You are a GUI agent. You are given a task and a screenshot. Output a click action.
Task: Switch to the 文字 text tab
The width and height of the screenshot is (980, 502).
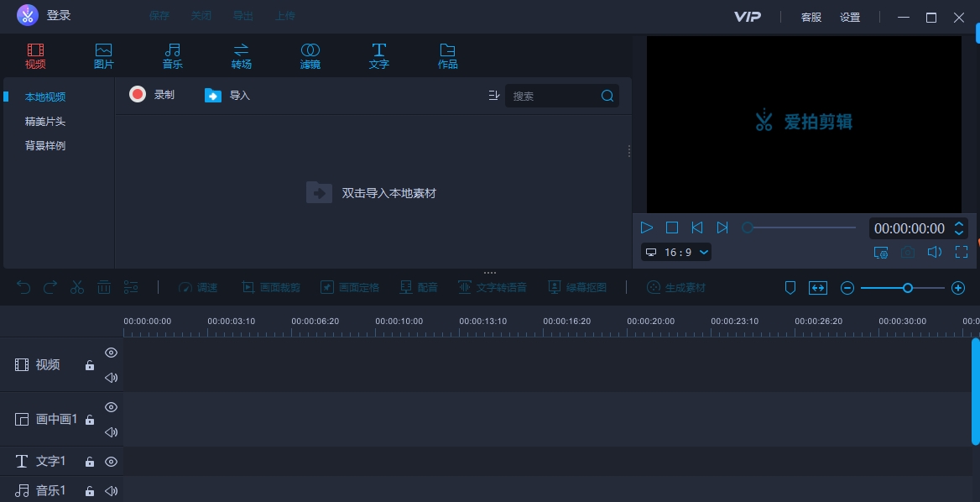click(x=378, y=55)
